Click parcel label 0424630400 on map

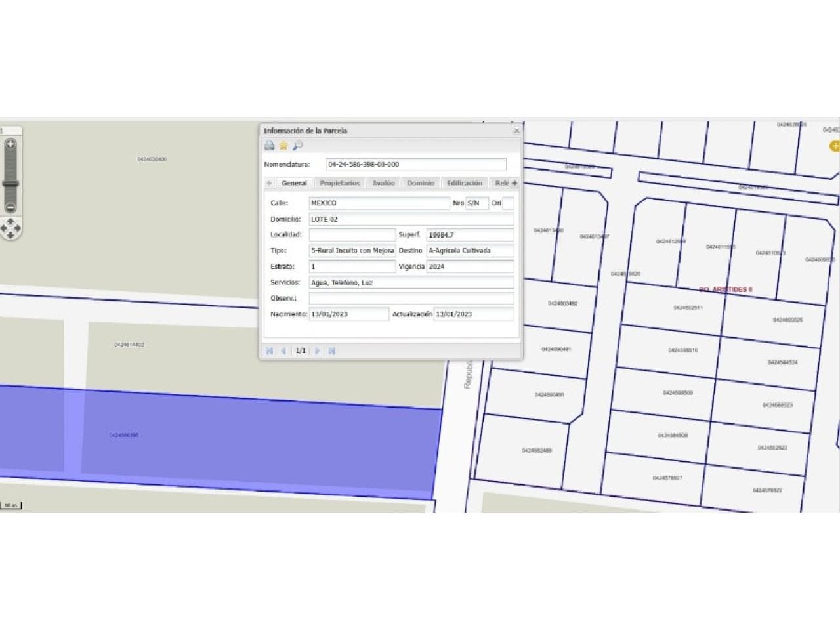(x=152, y=159)
